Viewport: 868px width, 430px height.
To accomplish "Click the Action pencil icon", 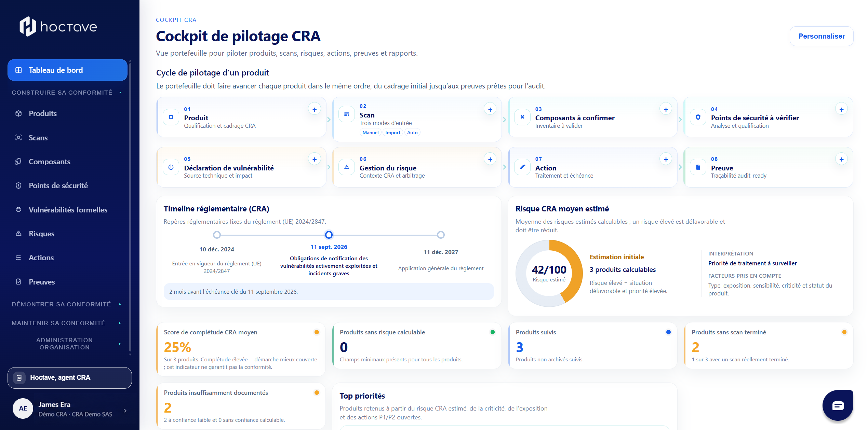I will click(x=522, y=167).
